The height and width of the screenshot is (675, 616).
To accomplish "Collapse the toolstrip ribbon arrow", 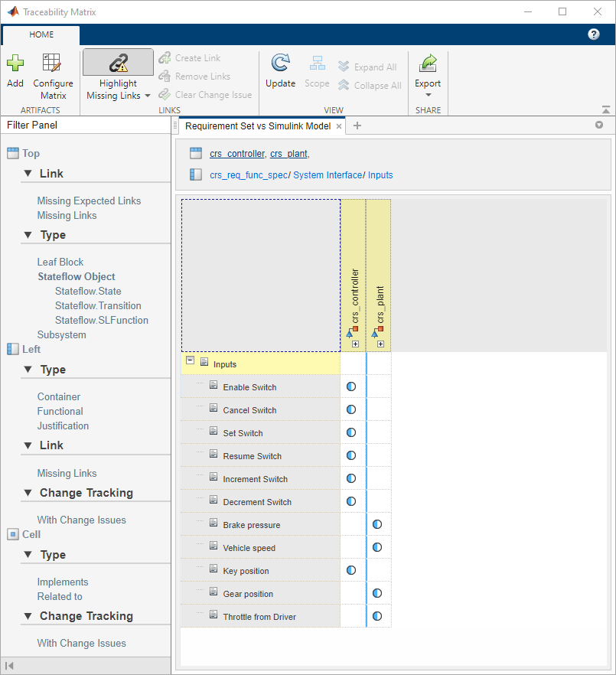I will tap(605, 109).
